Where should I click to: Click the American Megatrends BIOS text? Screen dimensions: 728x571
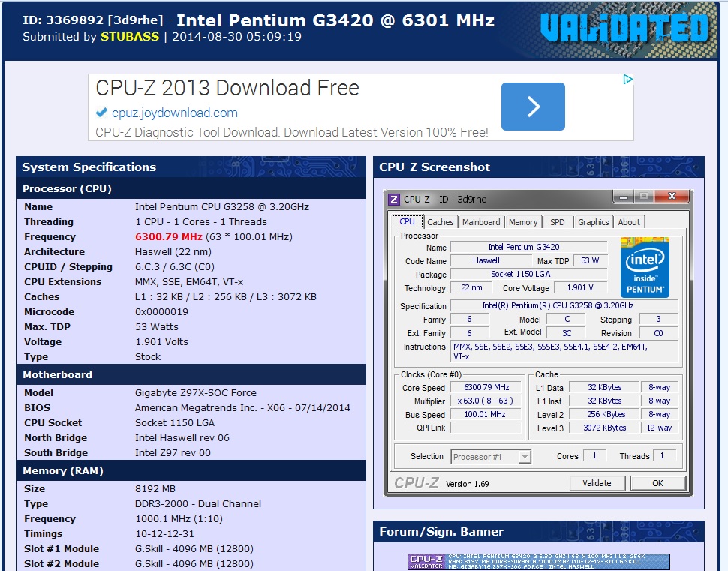242,407
